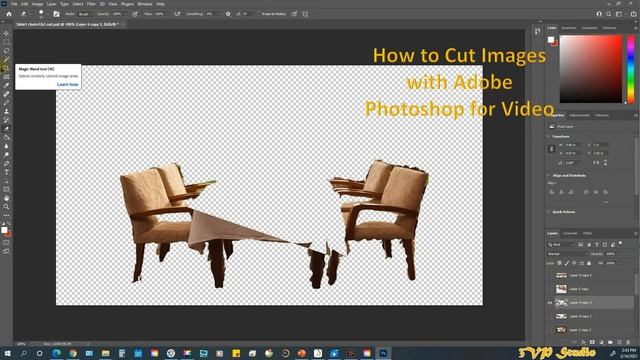Viewport: 640px width, 360px height.
Task: Open brush settings panel icon in options bar
Action: point(56,14)
